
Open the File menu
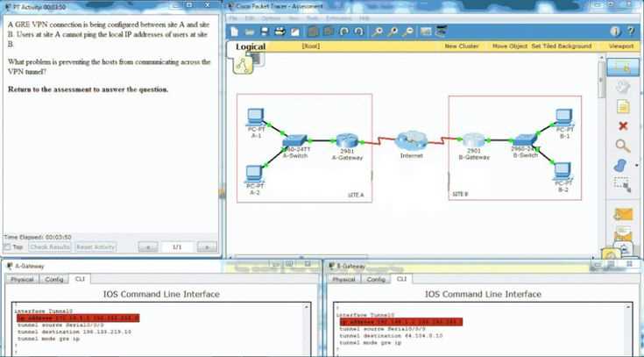233,18
